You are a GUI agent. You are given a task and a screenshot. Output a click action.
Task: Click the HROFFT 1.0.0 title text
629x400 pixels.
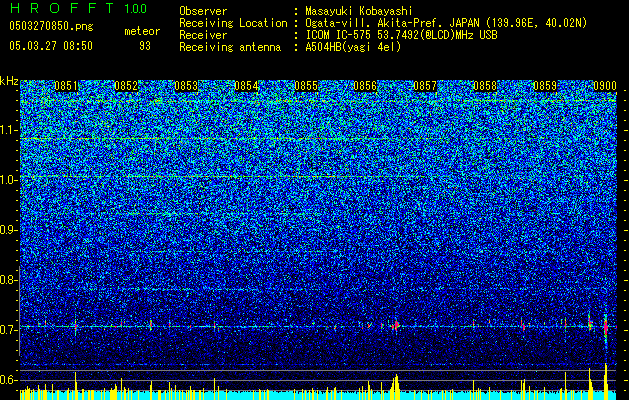coord(78,8)
